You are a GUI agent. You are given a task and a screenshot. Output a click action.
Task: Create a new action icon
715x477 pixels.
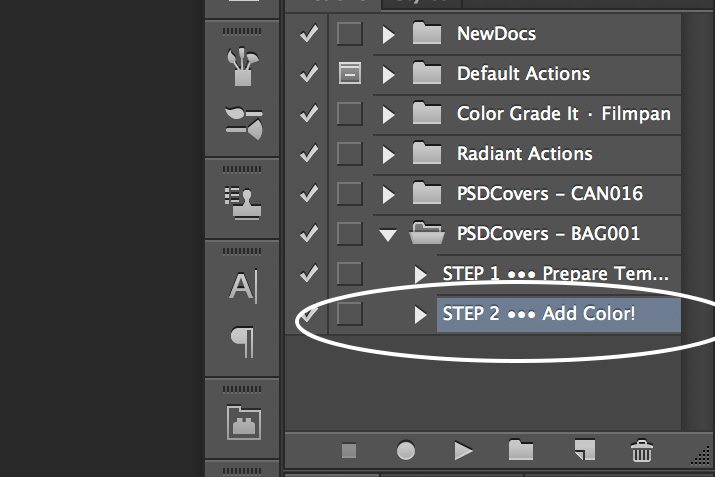coord(585,450)
